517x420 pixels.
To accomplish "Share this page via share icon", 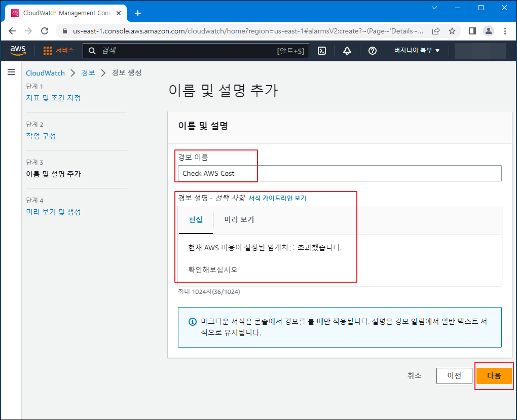I will [436, 31].
